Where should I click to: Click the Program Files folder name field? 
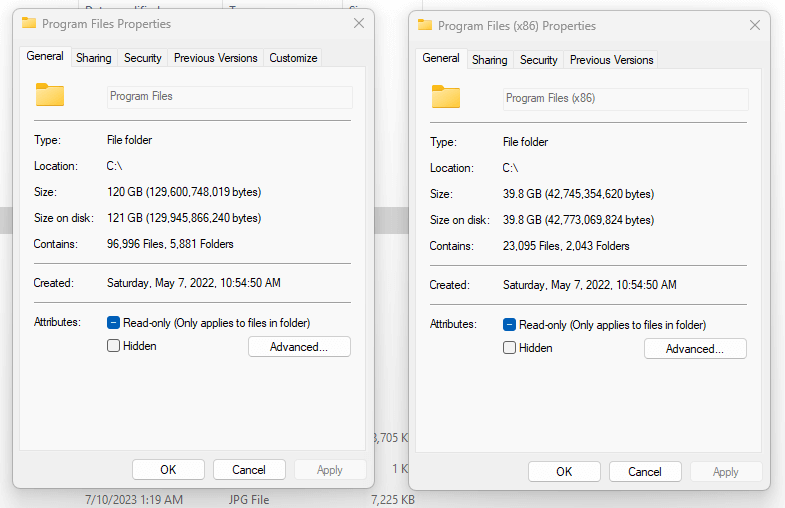click(x=229, y=97)
